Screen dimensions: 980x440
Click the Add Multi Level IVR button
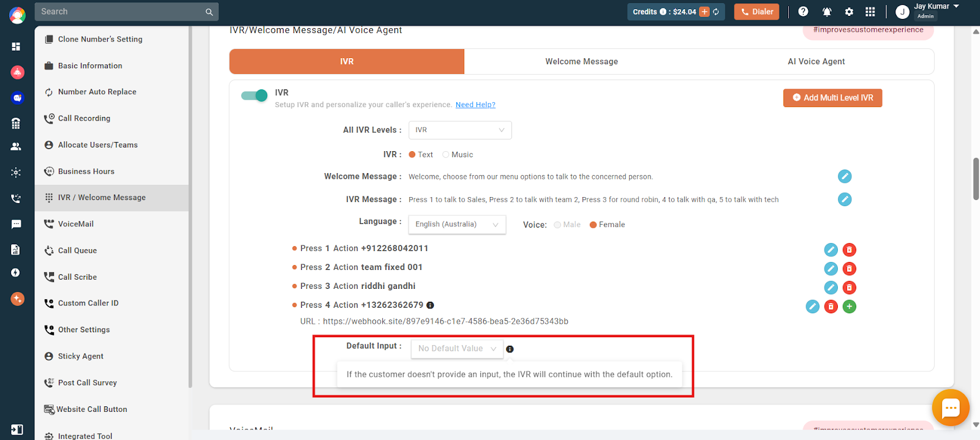[832, 98]
